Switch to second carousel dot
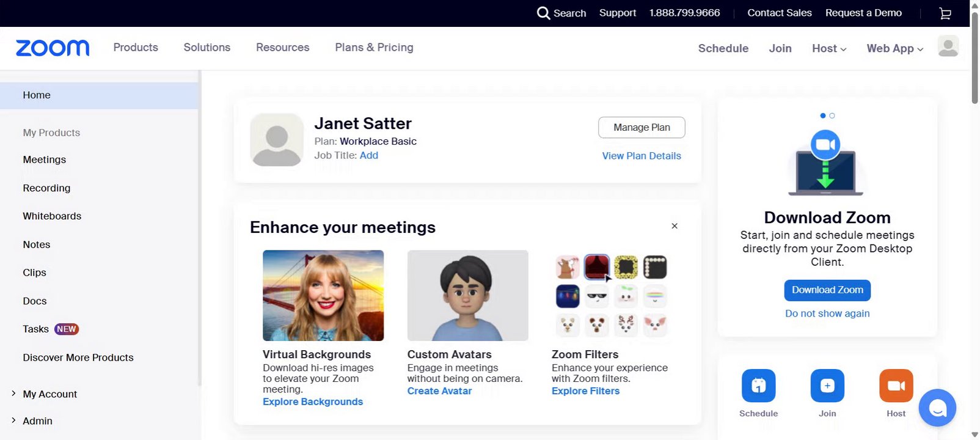 click(x=832, y=116)
